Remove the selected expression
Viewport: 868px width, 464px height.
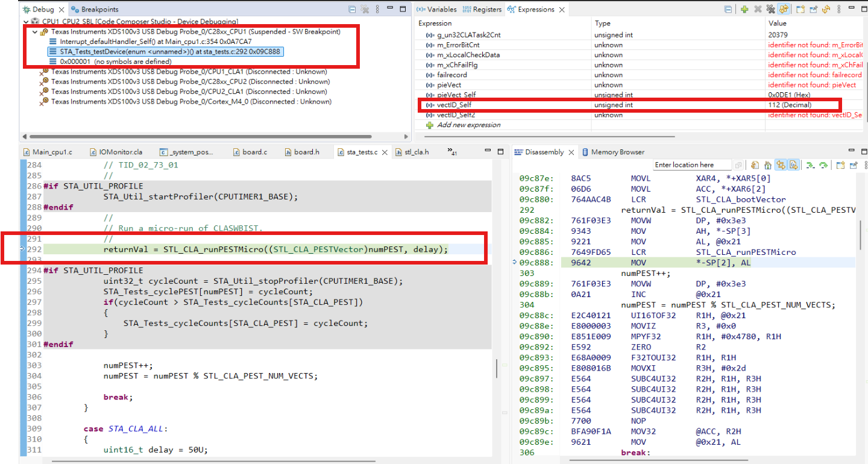click(x=758, y=10)
